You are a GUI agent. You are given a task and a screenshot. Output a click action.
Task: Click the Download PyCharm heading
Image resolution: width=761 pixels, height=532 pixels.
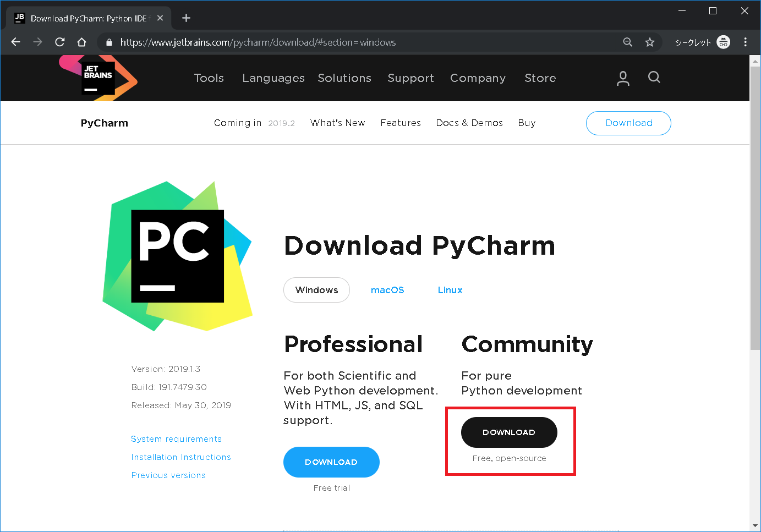(420, 246)
